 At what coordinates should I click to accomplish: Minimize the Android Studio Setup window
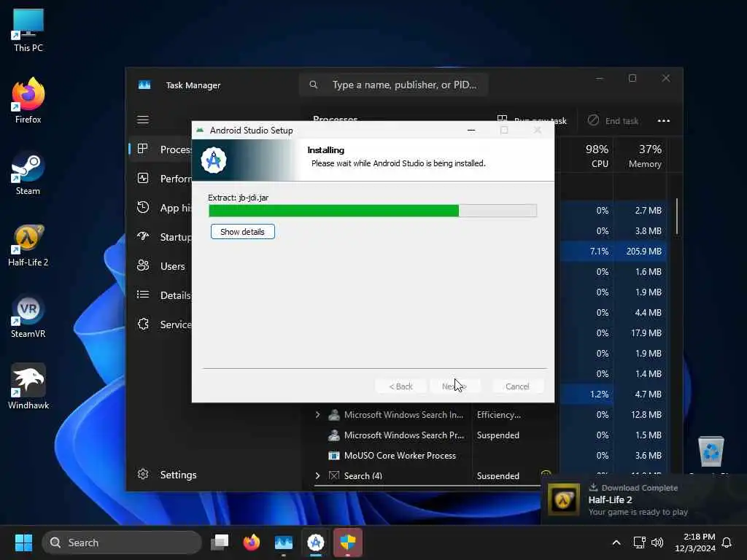[x=471, y=130]
